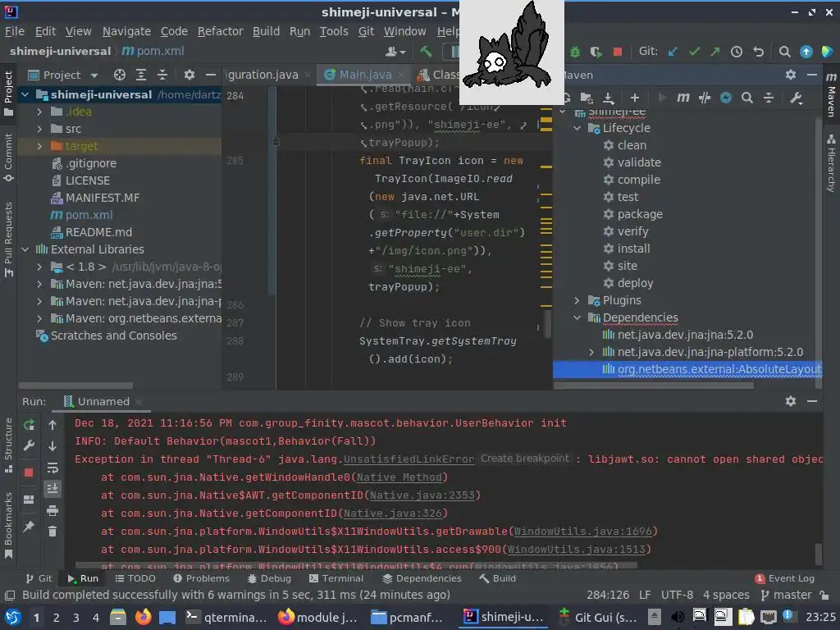The image size is (840, 630).
Task: Click UTF-8 encoding in status bar
Action: point(677,596)
